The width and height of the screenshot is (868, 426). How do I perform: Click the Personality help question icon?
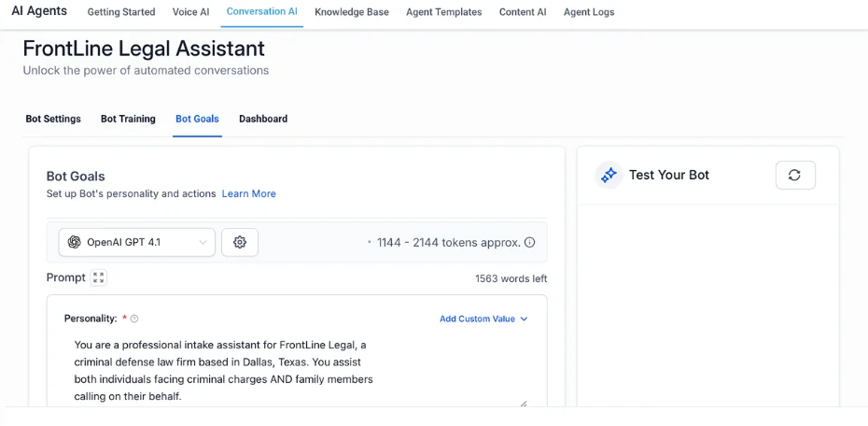[x=134, y=319]
